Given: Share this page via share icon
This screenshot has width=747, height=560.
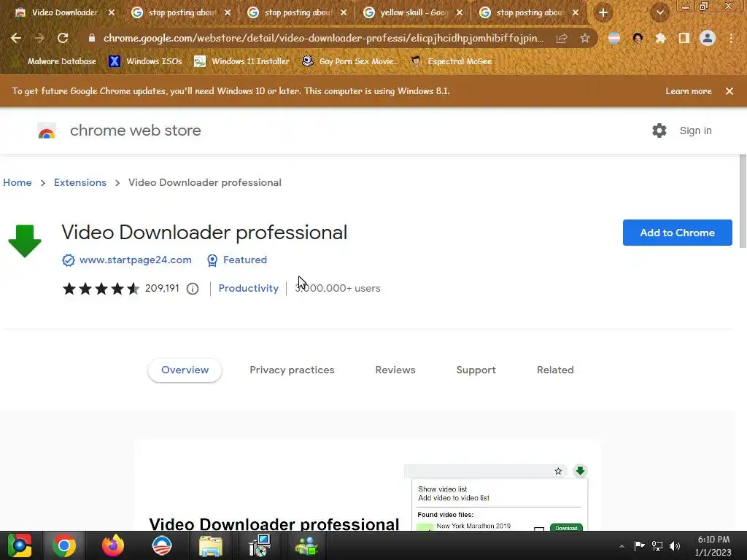Looking at the screenshot, I should tap(562, 38).
